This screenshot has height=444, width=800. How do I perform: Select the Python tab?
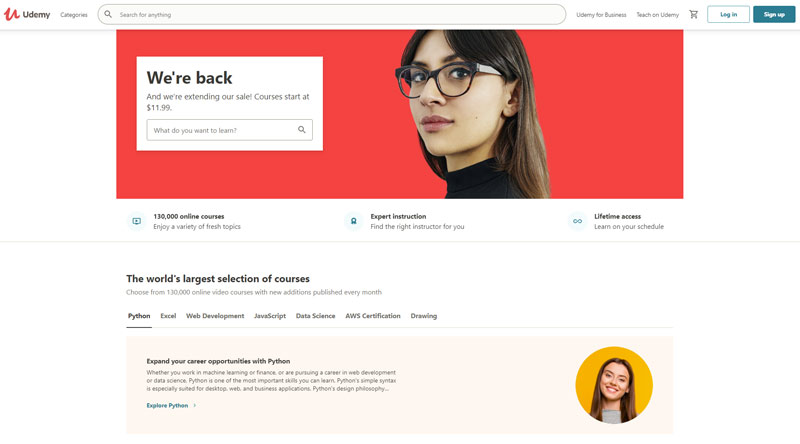tap(139, 316)
